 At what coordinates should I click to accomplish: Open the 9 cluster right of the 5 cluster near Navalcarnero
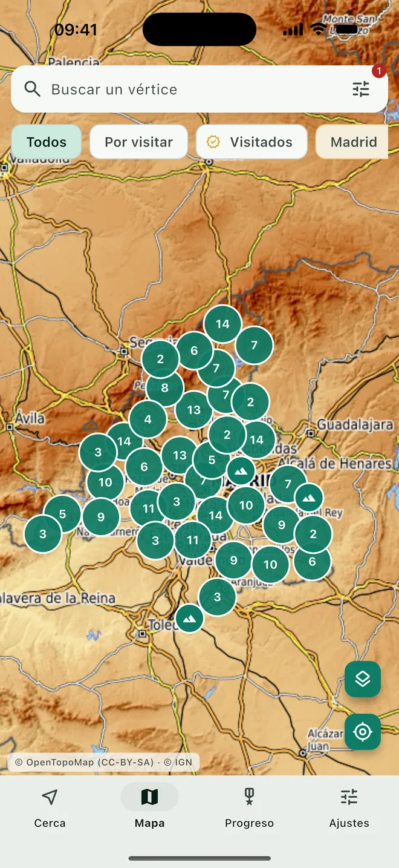tap(101, 517)
